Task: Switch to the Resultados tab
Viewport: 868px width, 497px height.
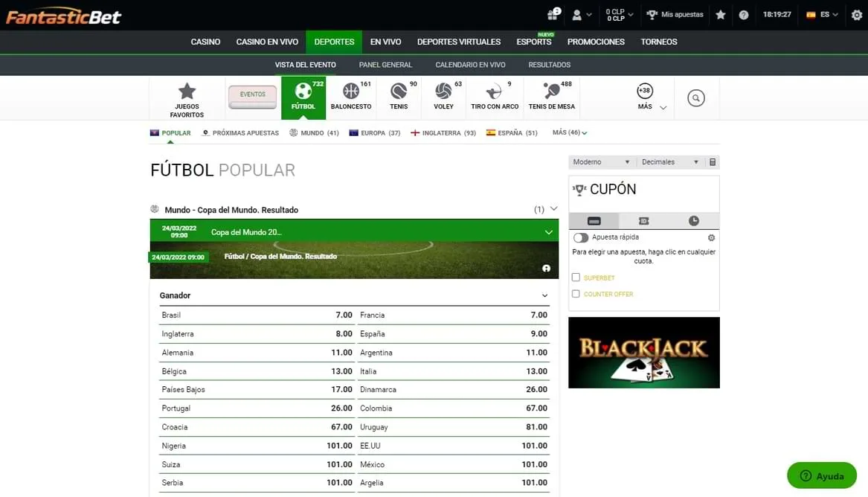Action: (549, 65)
